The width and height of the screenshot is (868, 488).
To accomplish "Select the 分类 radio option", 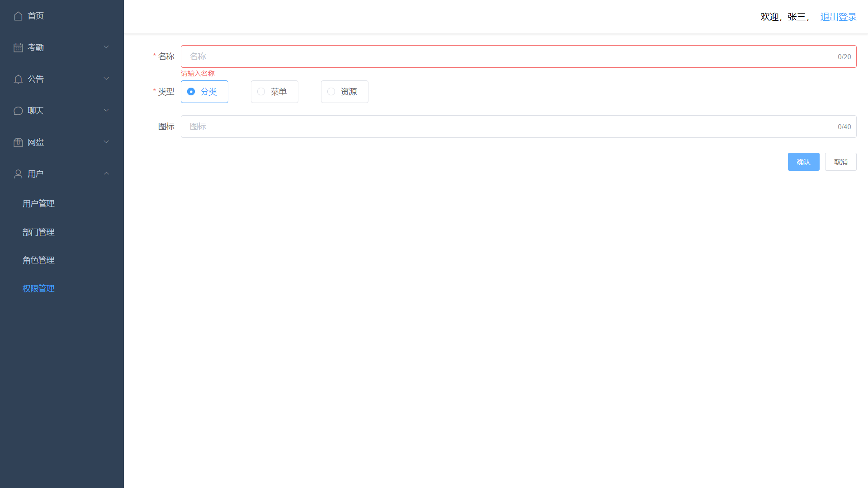I will click(191, 92).
